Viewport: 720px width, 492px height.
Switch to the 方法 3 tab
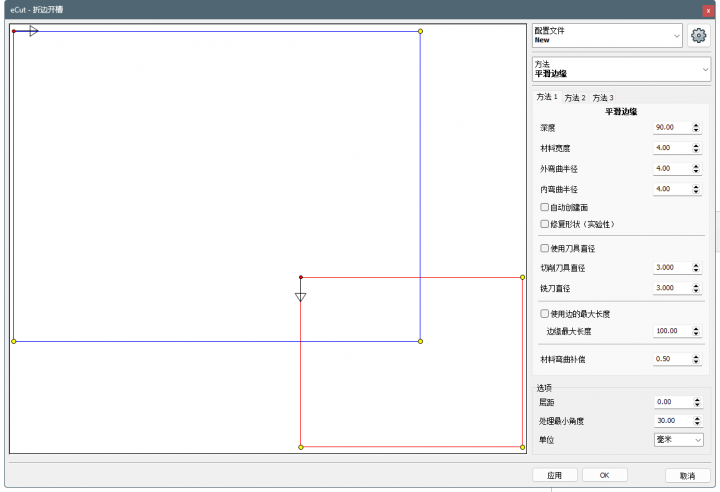[x=602, y=98]
